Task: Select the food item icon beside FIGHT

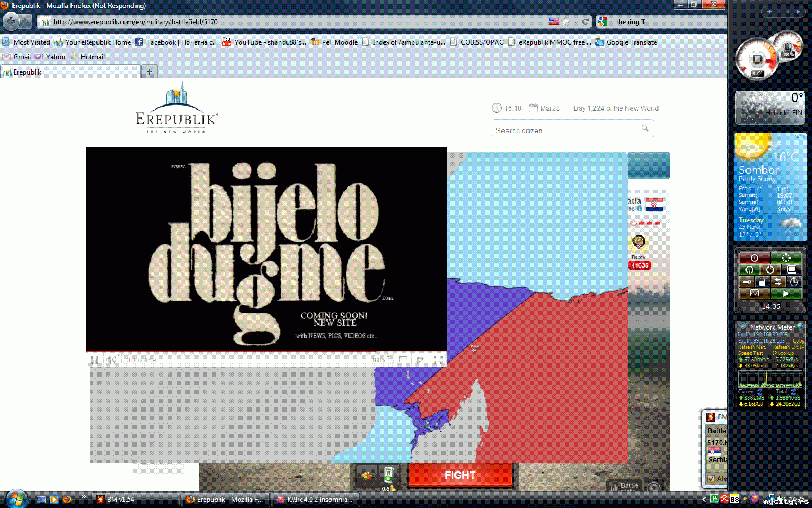Action: [x=367, y=475]
